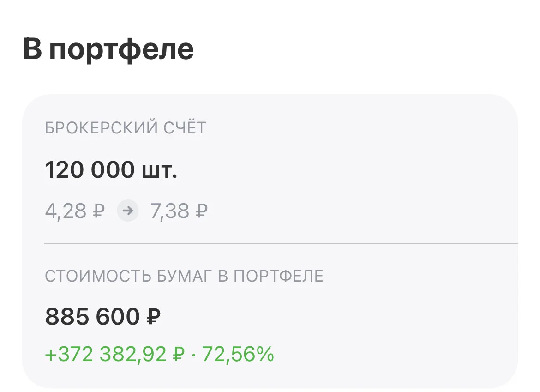Screen dimensions: 540x392
Task: Select the "СТОИМОСТЬ БУМАГ В ПОРТФЕЛЕ" label
Action: pos(184,276)
